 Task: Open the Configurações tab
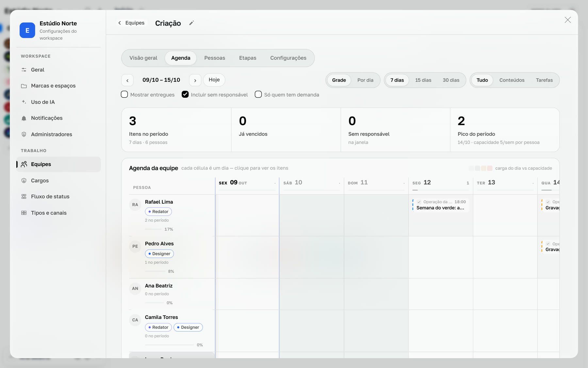tap(288, 58)
